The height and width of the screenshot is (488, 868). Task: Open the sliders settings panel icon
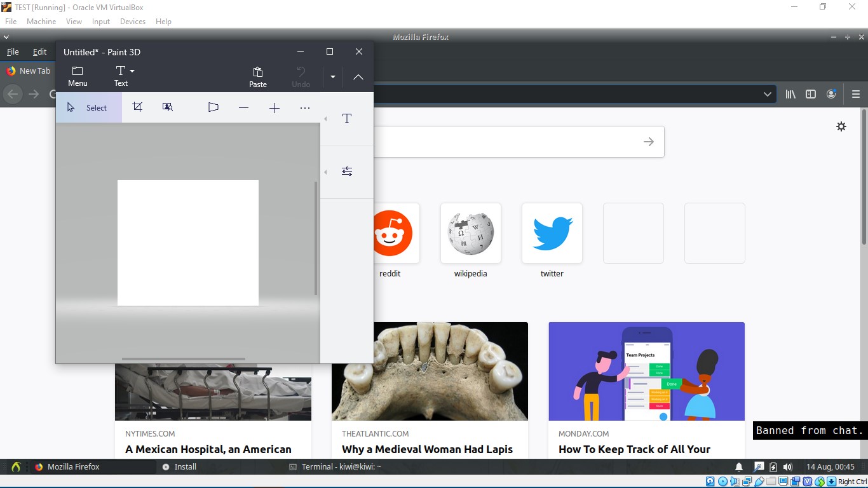(347, 172)
